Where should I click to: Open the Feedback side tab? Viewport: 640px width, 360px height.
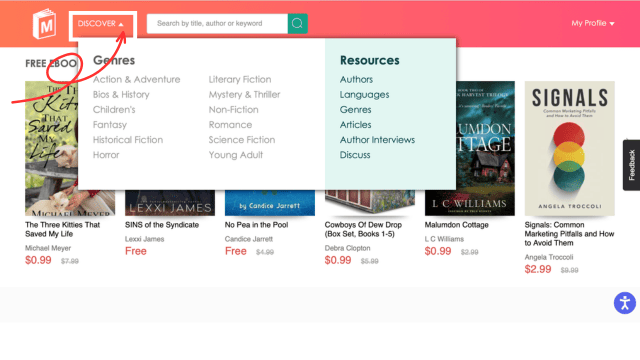click(631, 165)
